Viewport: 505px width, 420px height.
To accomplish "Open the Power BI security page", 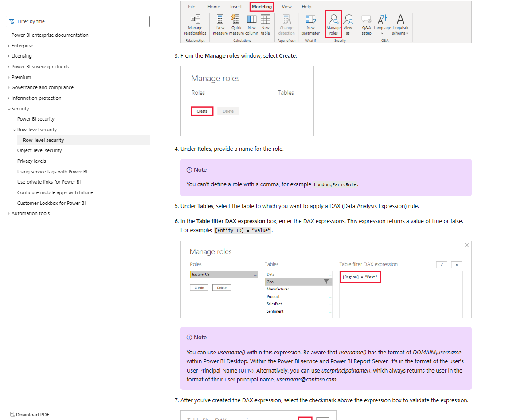I will point(36,119).
